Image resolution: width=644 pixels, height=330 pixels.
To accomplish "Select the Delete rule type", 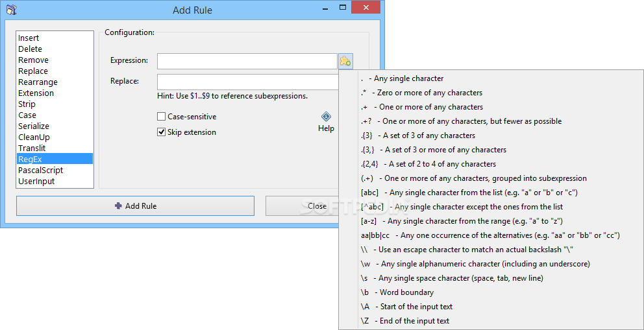I will pyautogui.click(x=55, y=49).
